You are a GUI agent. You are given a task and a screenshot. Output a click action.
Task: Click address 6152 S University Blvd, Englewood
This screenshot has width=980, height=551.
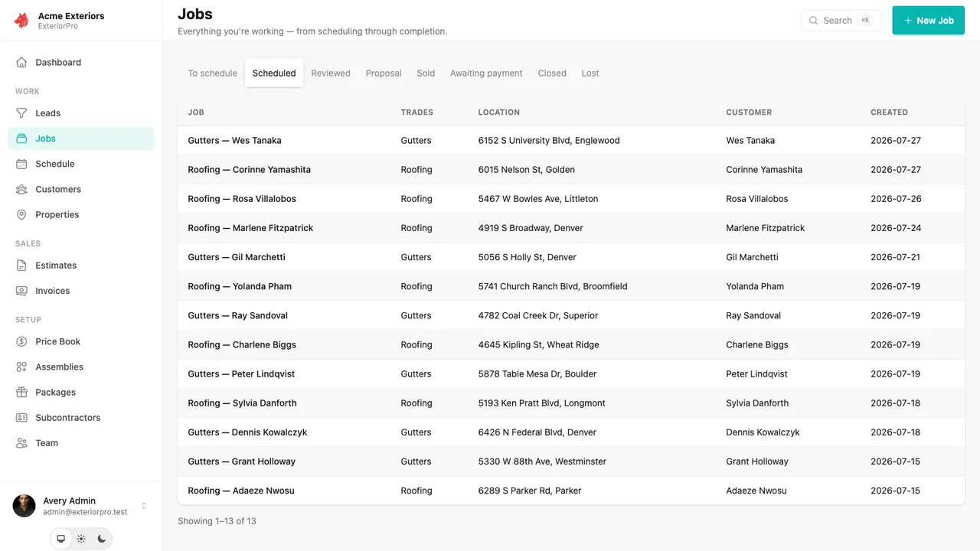tap(549, 141)
